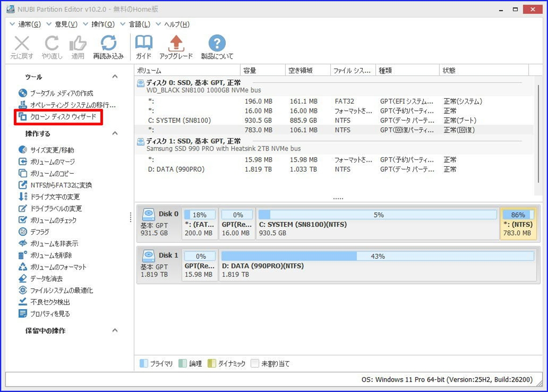The width and height of the screenshot is (548, 392).
Task: Select ディスク 1 header row in list
Action: tap(334, 144)
